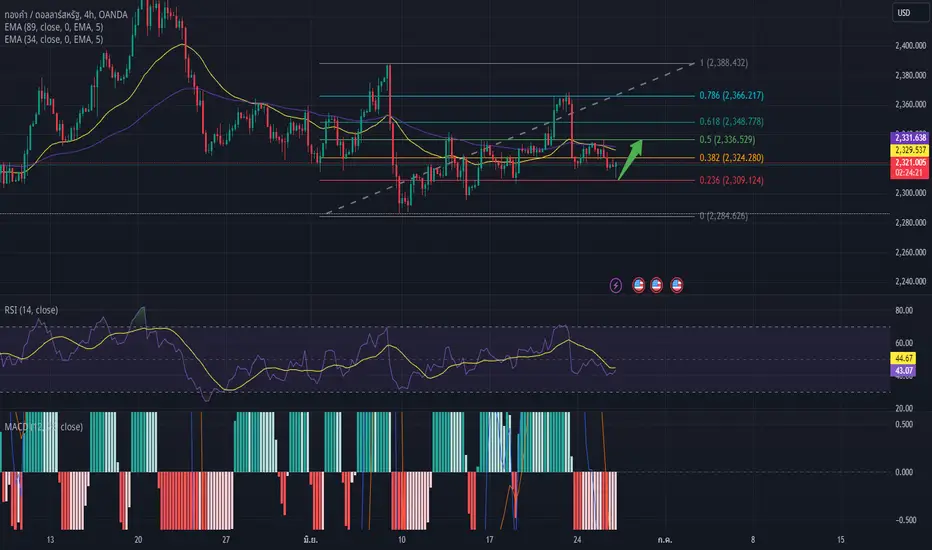Viewport: 932px width, 550px height.
Task: Click date 27 on the time axis
Action: [x=226, y=540]
